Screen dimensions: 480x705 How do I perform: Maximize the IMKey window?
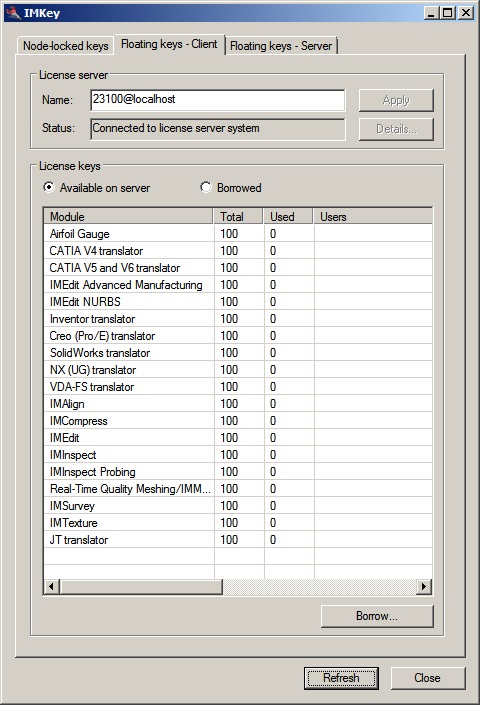pyautogui.click(x=448, y=13)
